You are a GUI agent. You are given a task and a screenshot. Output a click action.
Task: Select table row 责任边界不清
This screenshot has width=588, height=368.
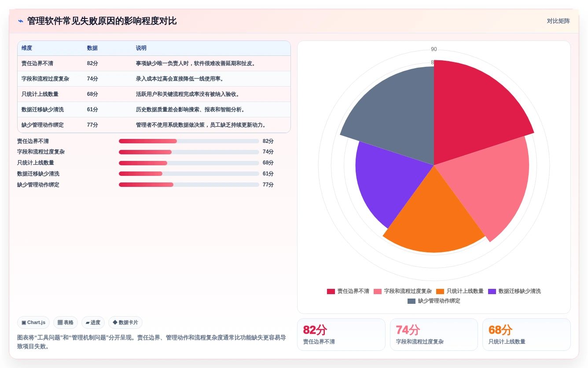[x=154, y=63]
